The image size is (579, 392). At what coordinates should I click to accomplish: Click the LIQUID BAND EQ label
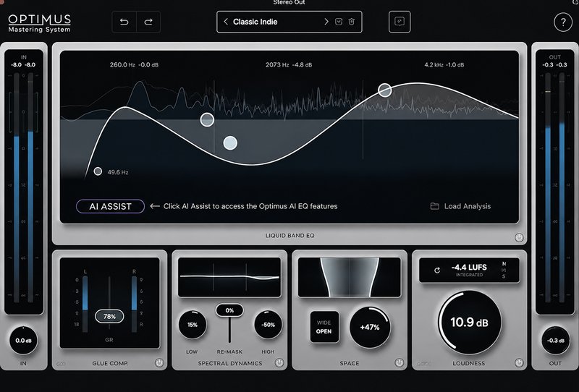[290, 236]
